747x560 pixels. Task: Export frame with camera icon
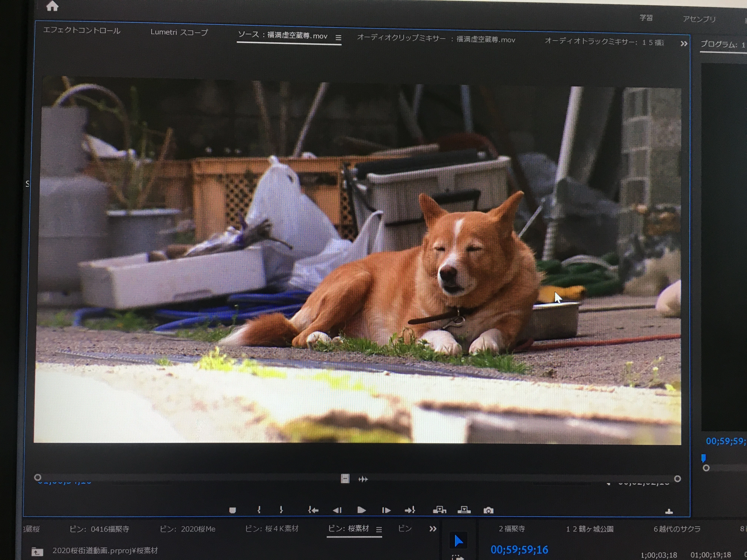(x=488, y=510)
